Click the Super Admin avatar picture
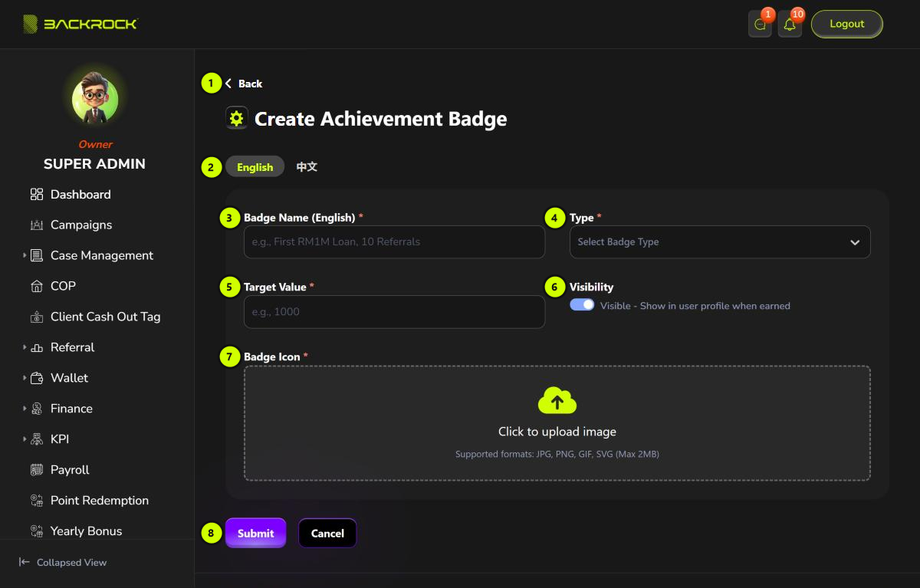Screen dimensions: 920x588 click(x=95, y=97)
